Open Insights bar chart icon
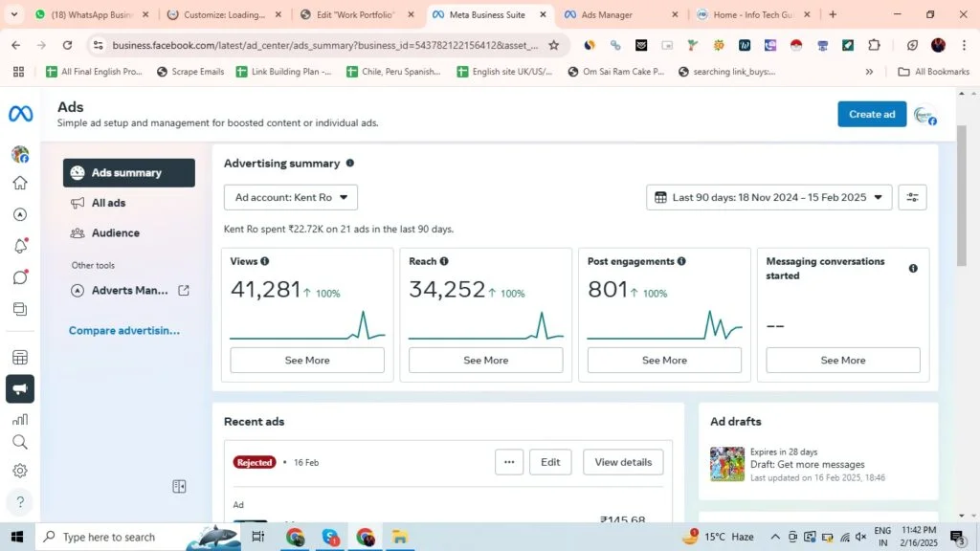Image resolution: width=980 pixels, height=551 pixels. tap(20, 419)
